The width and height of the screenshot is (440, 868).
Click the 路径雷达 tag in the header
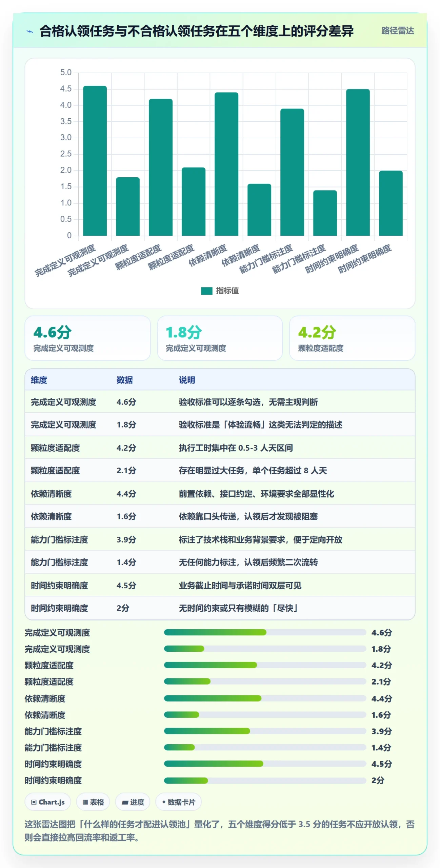point(398,31)
